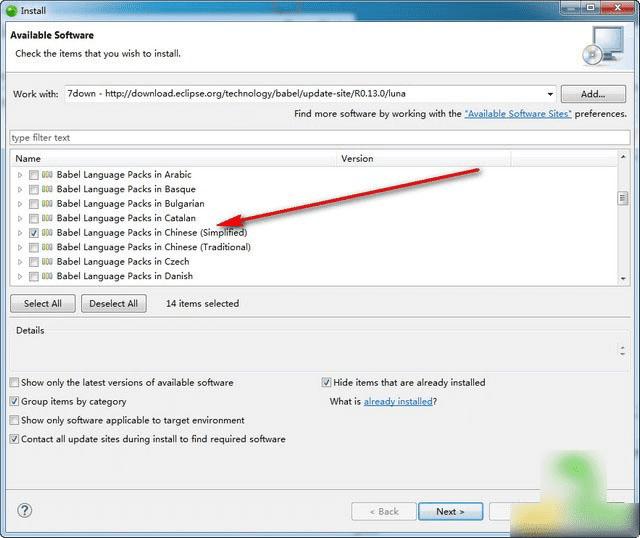The height and width of the screenshot is (538, 640).
Task: Uncheck Hide items that are already installed
Action: pyautogui.click(x=326, y=382)
